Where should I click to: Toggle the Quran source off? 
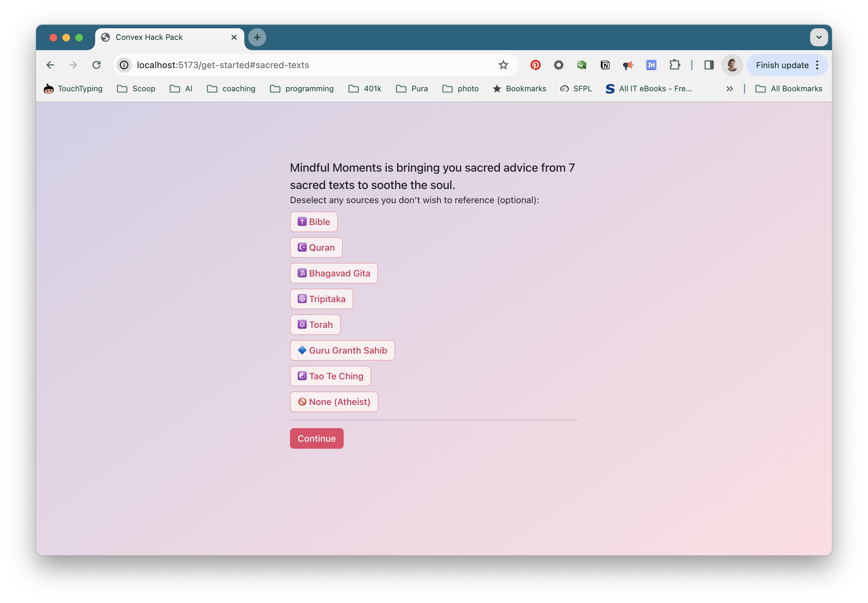316,248
